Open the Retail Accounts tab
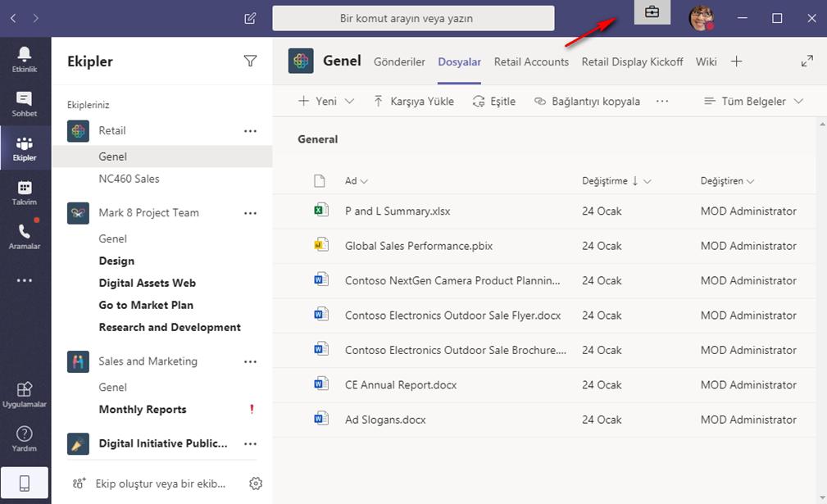Viewport: 827px width, 504px height. (531, 61)
